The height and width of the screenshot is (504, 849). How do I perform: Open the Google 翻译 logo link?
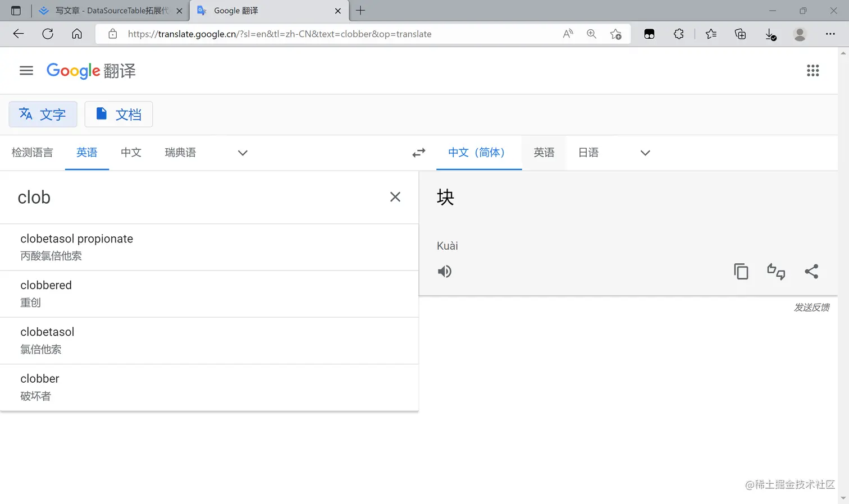[91, 71]
